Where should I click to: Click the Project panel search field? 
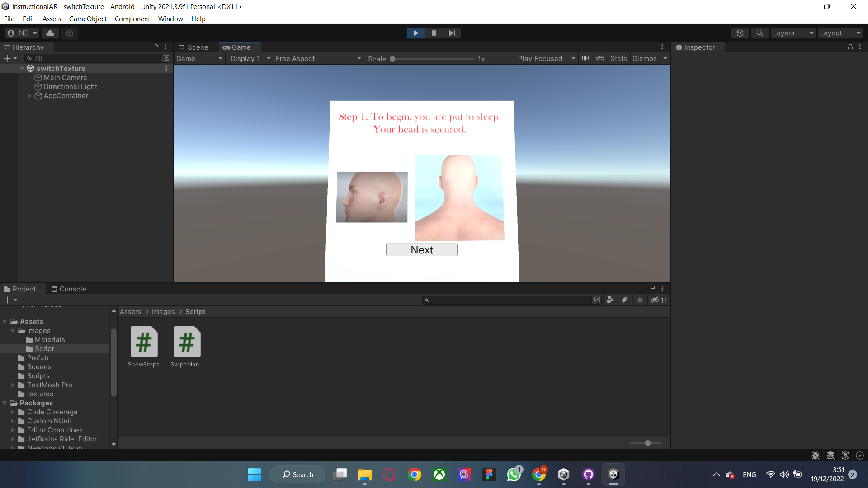tap(507, 300)
